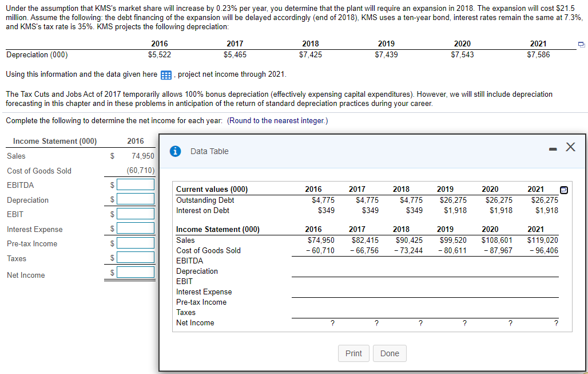The width and height of the screenshot is (588, 374).
Task: Click the 2017 Sales value $82,415
Action: coord(365,241)
